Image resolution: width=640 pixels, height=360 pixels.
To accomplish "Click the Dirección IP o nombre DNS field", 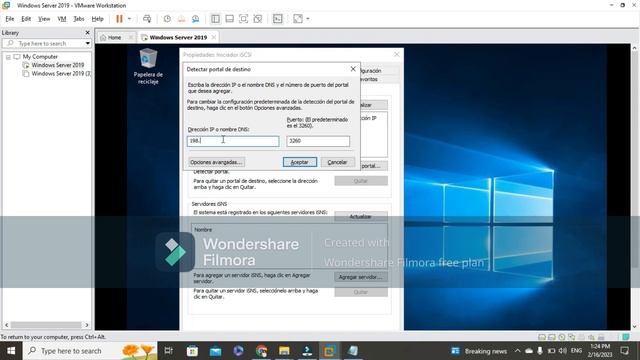I will (x=233, y=141).
